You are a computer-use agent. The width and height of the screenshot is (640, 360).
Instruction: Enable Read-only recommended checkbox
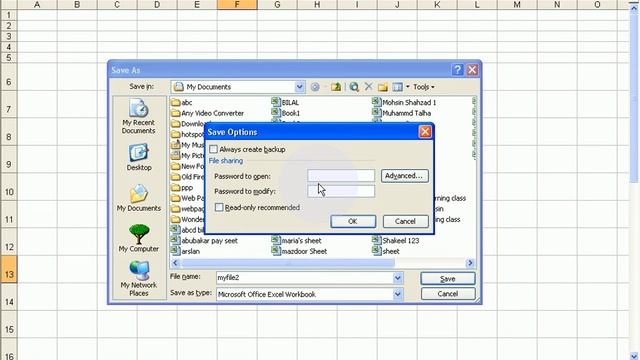click(219, 207)
